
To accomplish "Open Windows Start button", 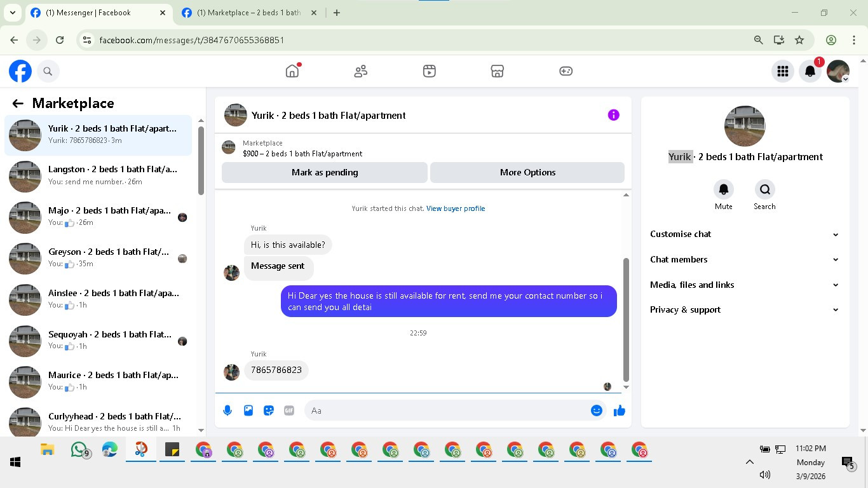I will 15,462.
